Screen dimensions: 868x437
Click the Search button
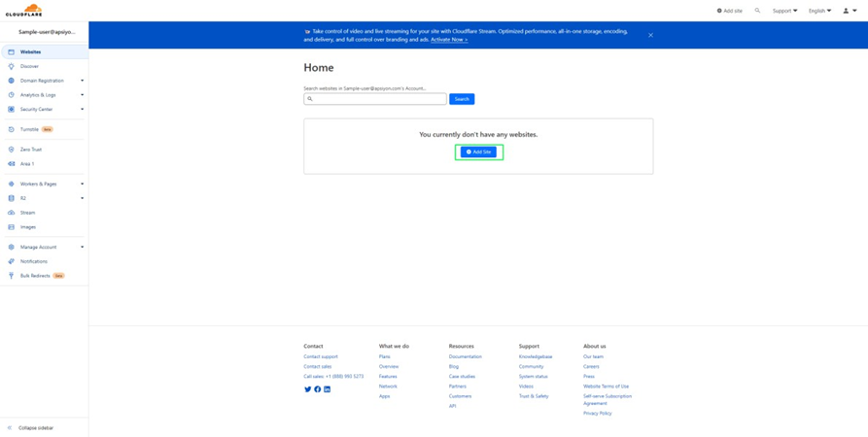(x=462, y=99)
